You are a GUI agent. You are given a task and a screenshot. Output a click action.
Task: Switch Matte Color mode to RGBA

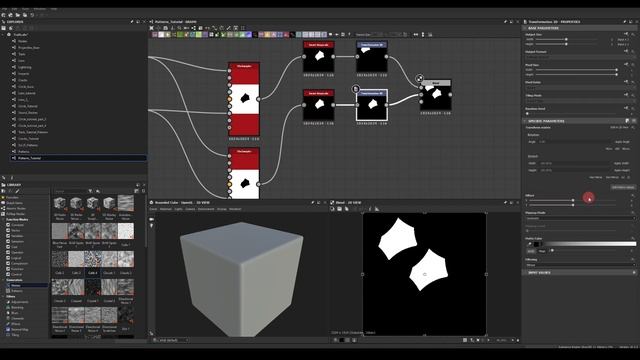pos(531,251)
